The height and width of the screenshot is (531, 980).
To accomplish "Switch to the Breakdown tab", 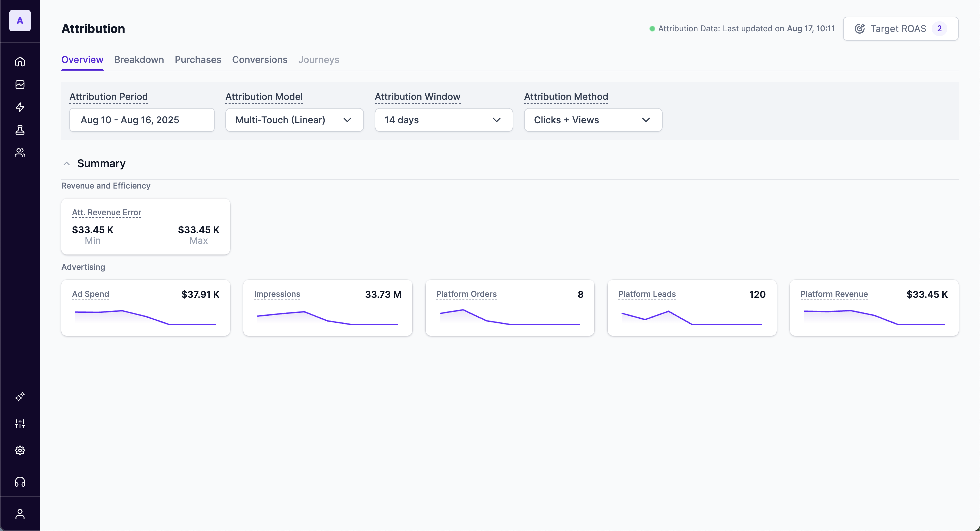I will coord(139,60).
